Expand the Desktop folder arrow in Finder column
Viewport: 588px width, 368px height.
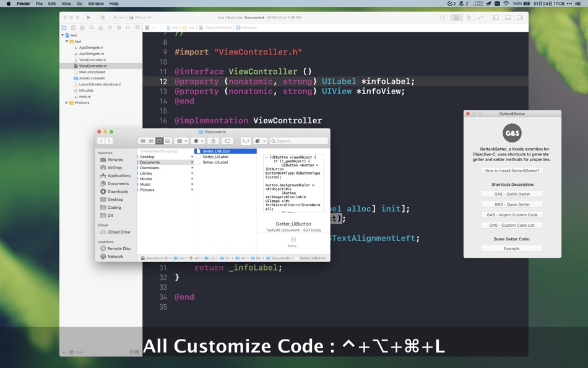click(x=192, y=157)
